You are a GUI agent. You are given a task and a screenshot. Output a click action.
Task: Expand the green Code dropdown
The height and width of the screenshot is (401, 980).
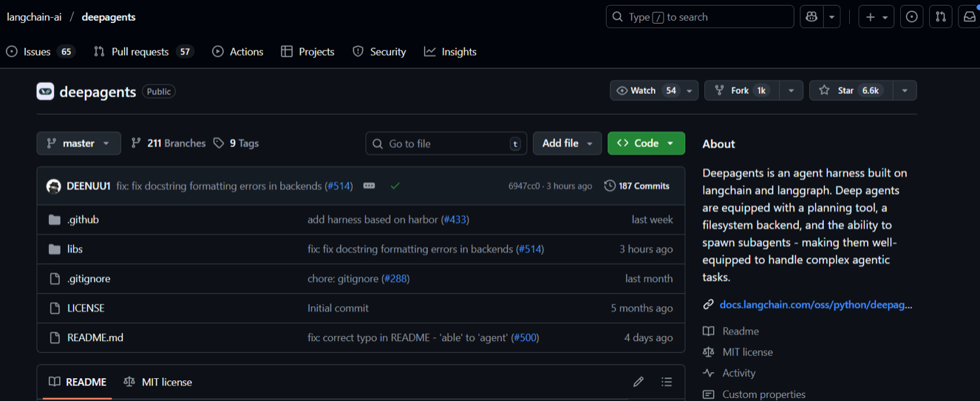pos(646,144)
